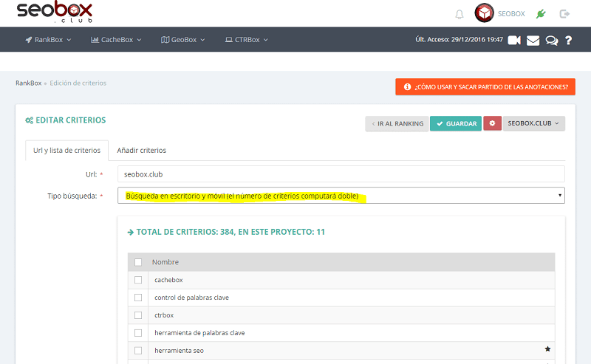Open the envelope messages icon
The height and width of the screenshot is (364, 591).
pos(533,40)
